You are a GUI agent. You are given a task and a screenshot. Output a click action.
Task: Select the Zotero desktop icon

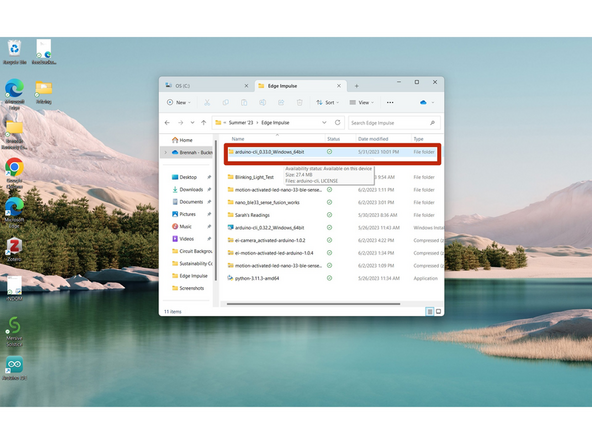point(14,249)
